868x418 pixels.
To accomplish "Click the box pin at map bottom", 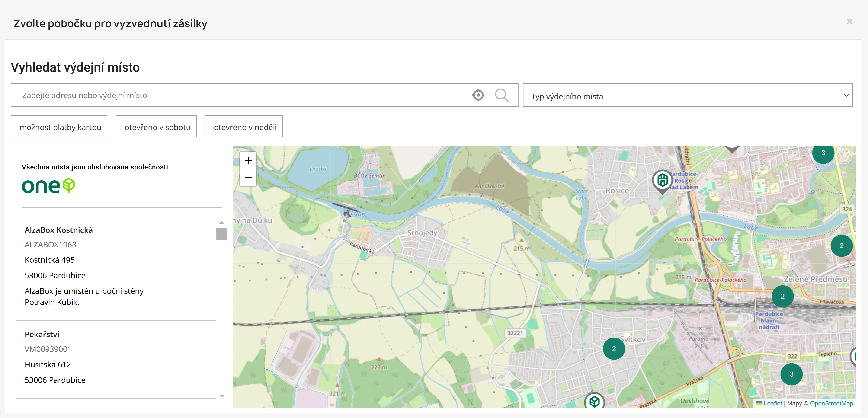I will (x=594, y=402).
